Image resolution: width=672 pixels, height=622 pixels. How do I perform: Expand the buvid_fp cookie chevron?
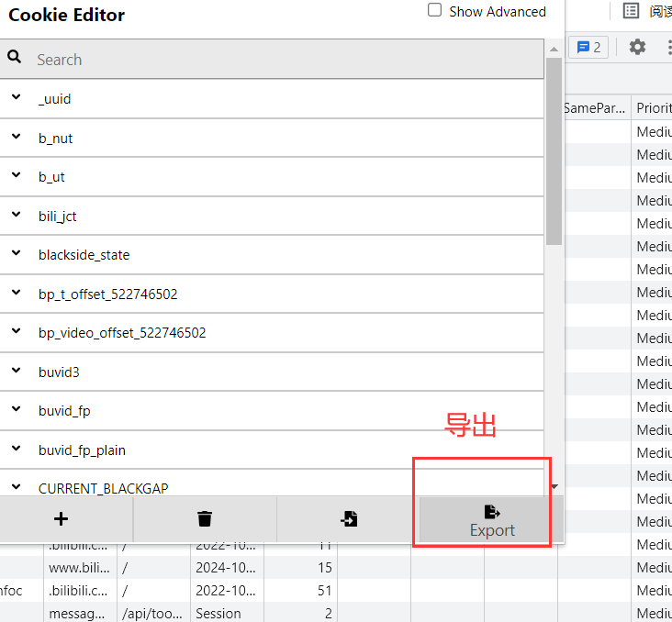click(17, 408)
